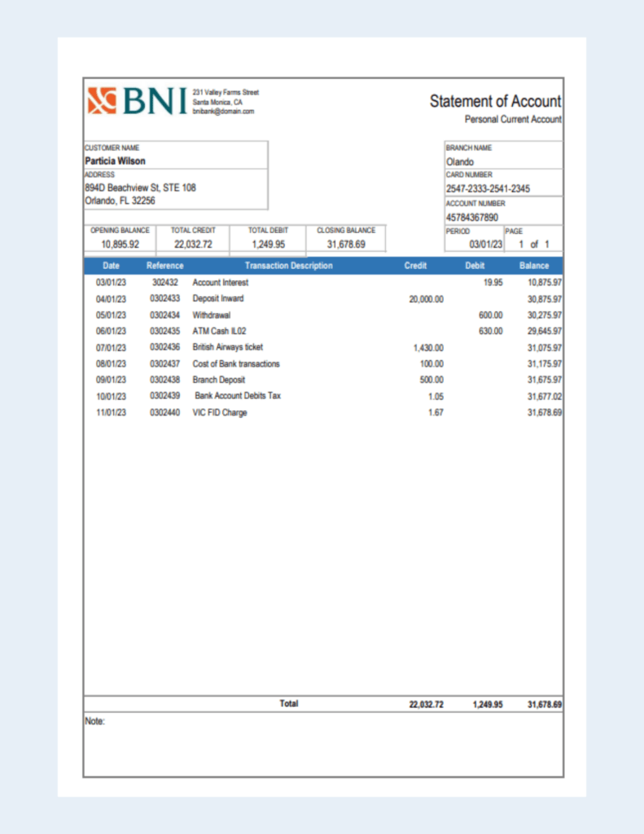Click the opening balance value 10,895.92
This screenshot has width=644, height=834.
[120, 244]
